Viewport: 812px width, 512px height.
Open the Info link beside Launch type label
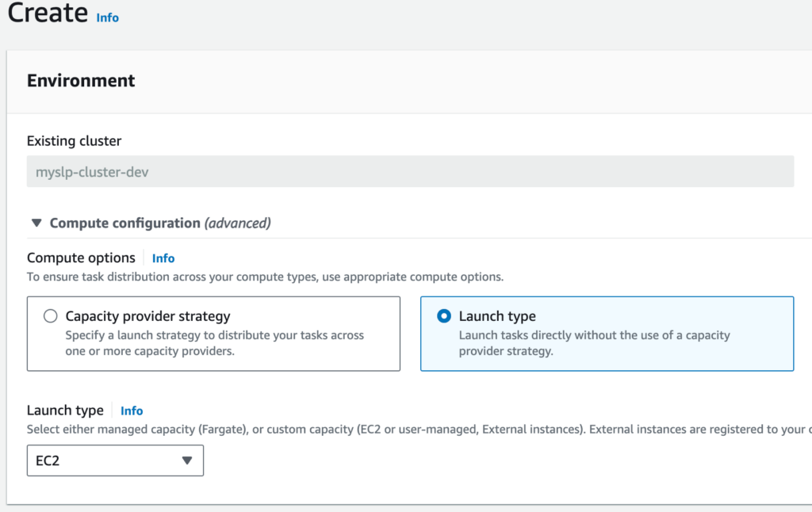132,411
